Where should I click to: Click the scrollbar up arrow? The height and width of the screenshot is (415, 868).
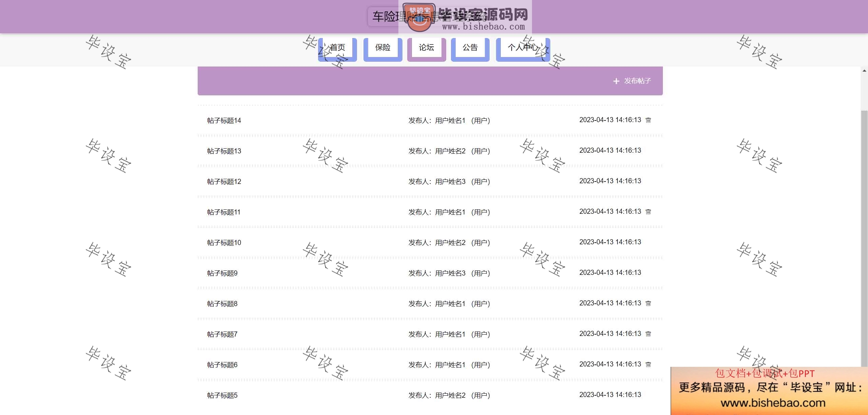(864, 71)
